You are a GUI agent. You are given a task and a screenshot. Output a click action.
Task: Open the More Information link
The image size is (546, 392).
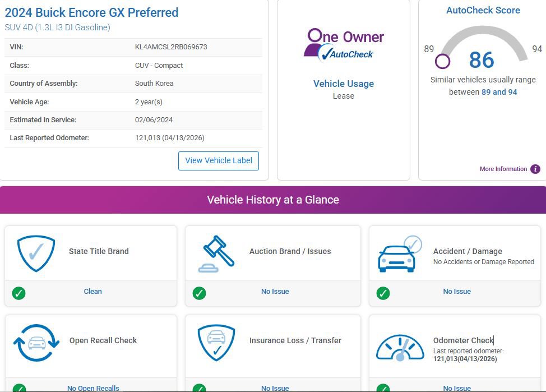(503, 169)
